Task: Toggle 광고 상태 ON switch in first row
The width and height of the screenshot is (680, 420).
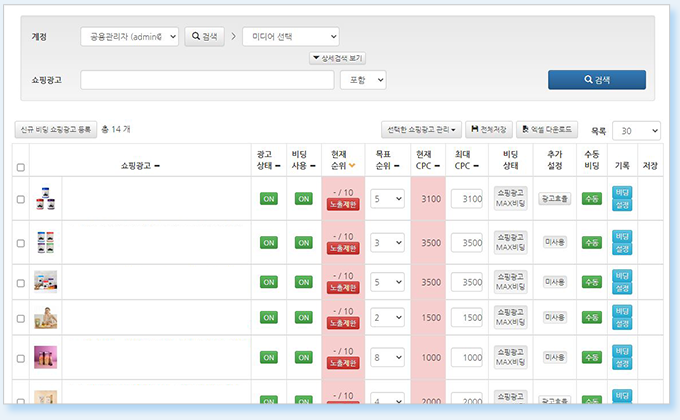Action: tap(268, 199)
